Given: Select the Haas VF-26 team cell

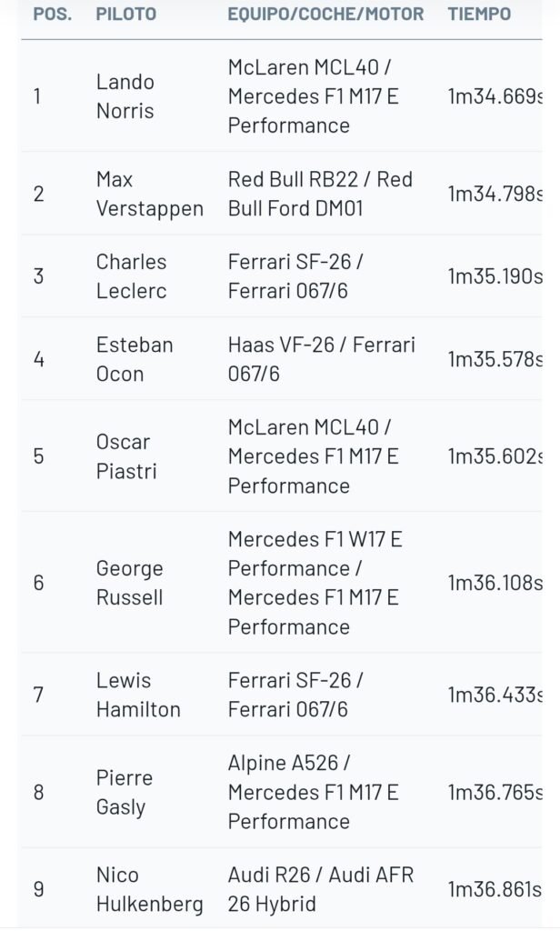Looking at the screenshot, I should (x=321, y=358).
